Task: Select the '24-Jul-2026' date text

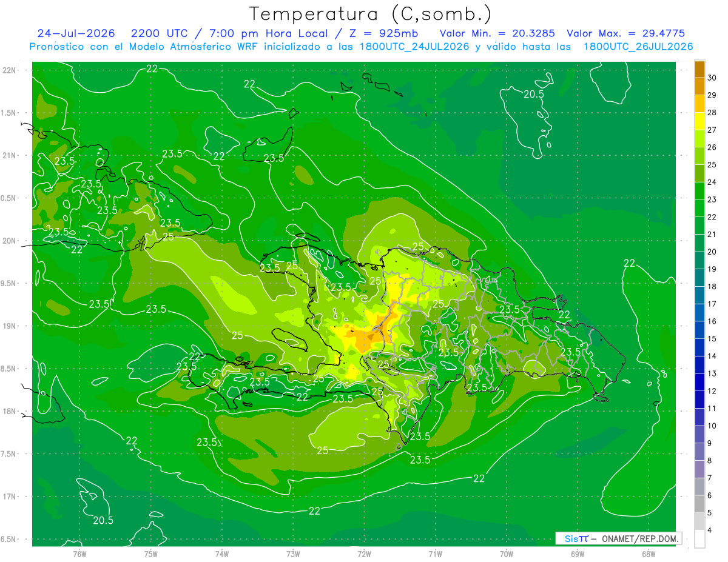Action: (76, 33)
